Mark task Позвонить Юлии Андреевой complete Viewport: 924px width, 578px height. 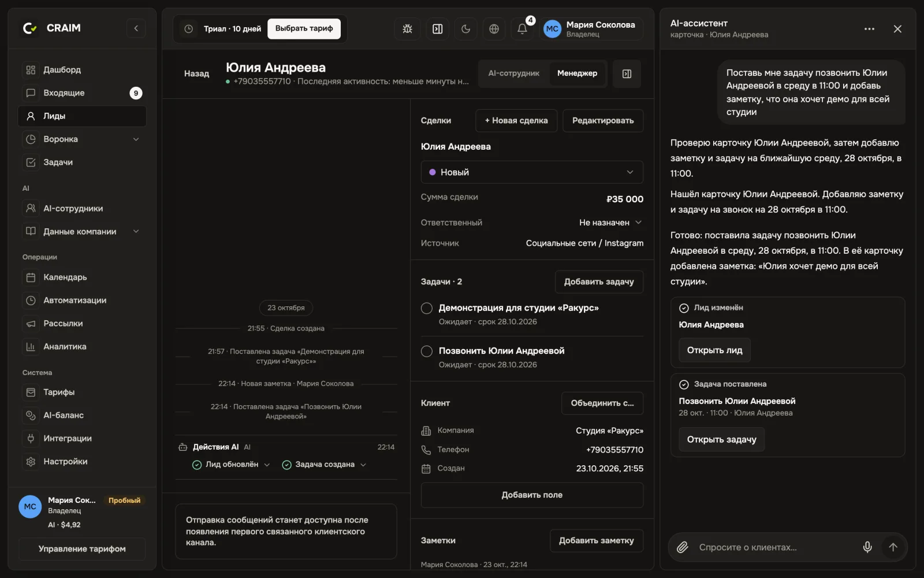[x=427, y=351]
